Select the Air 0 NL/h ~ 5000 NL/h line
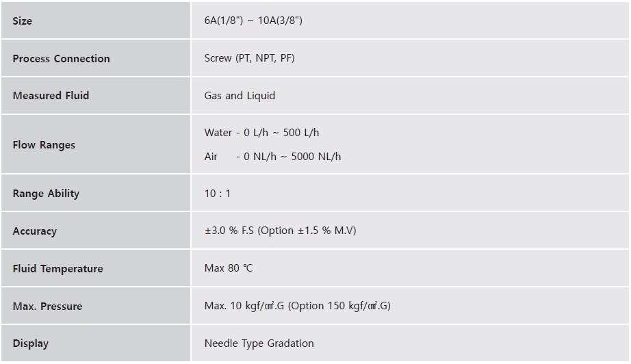The image size is (631, 364). (272, 157)
